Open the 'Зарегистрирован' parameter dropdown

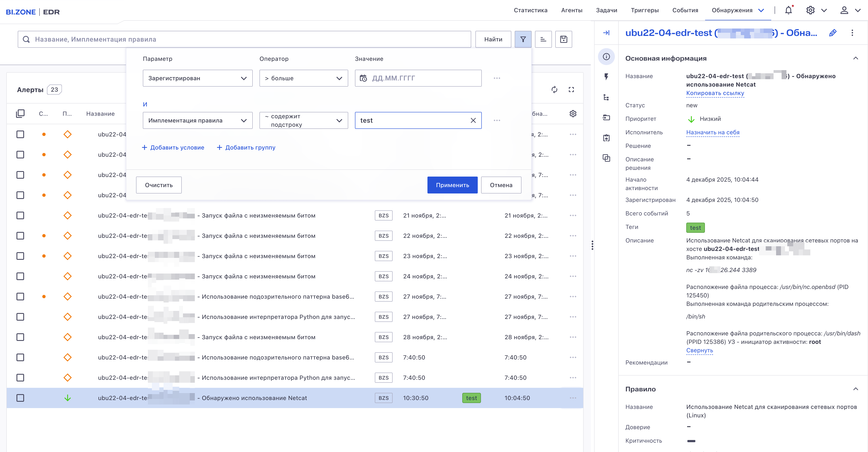[x=198, y=78]
